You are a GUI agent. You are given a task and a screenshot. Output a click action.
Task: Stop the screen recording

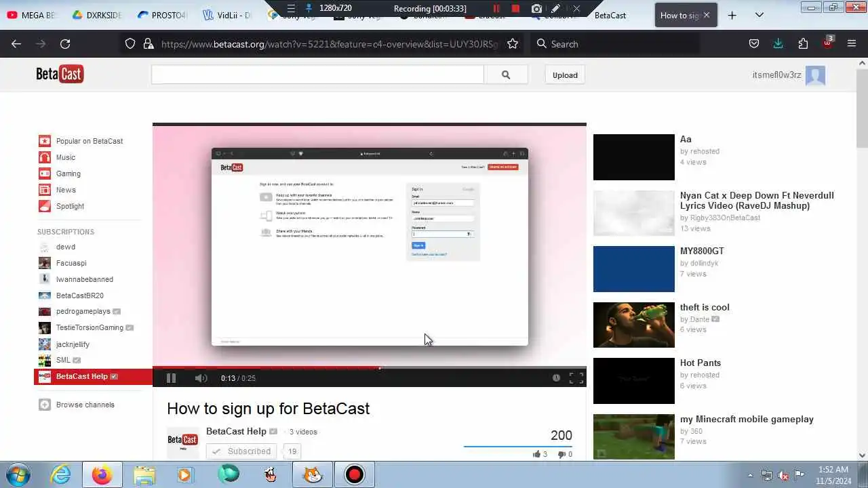tap(515, 8)
